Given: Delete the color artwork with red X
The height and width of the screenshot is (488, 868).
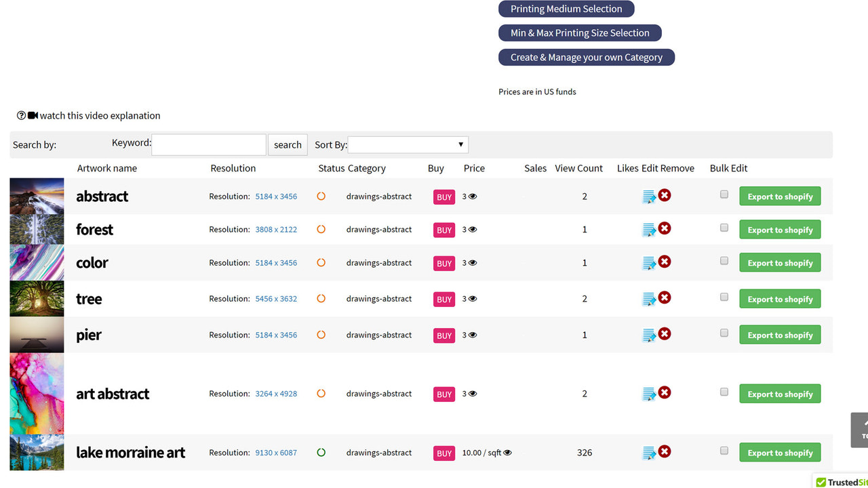Looking at the screenshot, I should coord(665,262).
